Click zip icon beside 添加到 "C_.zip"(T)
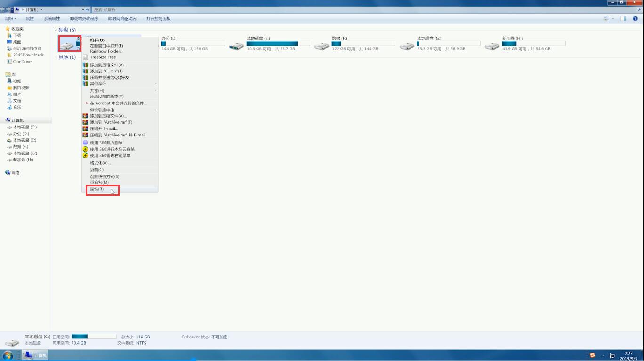 tap(85, 71)
